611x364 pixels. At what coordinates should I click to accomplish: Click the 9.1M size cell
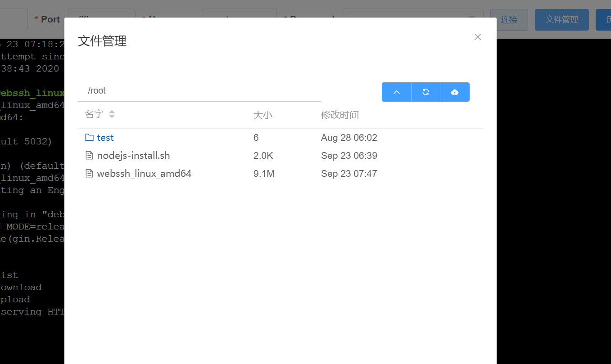click(264, 174)
